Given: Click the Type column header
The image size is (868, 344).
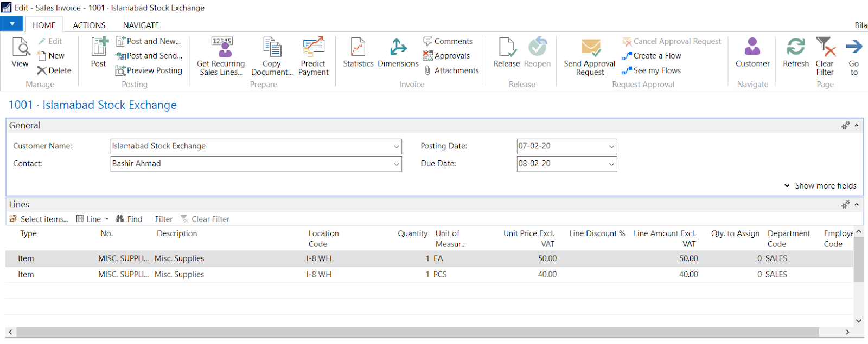Looking at the screenshot, I should point(28,233).
